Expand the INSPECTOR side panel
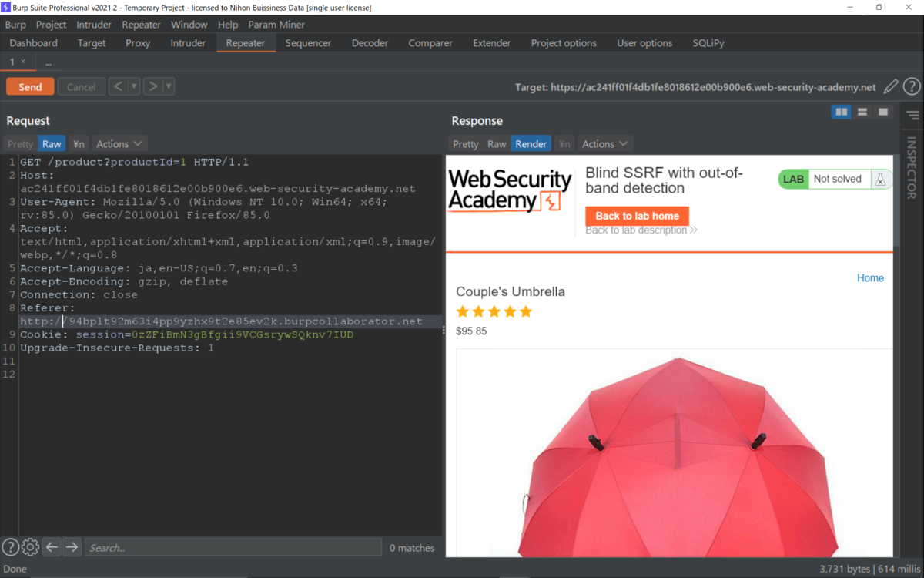This screenshot has height=578, width=924. click(912, 167)
